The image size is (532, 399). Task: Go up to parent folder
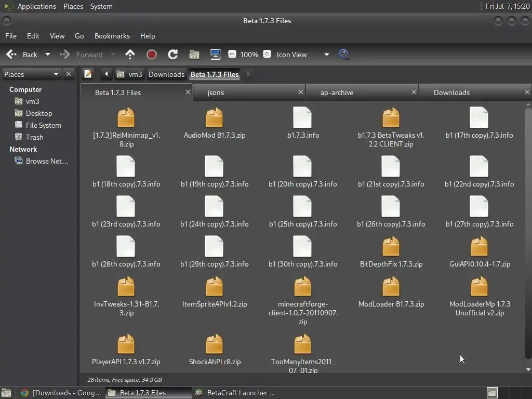(x=130, y=55)
